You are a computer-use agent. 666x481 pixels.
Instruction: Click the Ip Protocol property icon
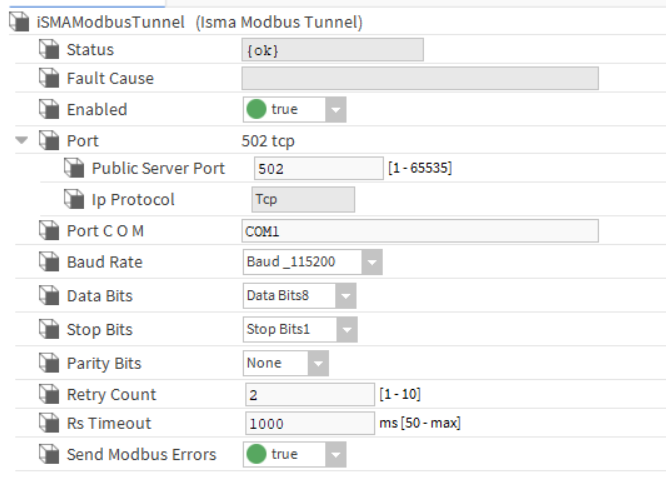tap(74, 200)
